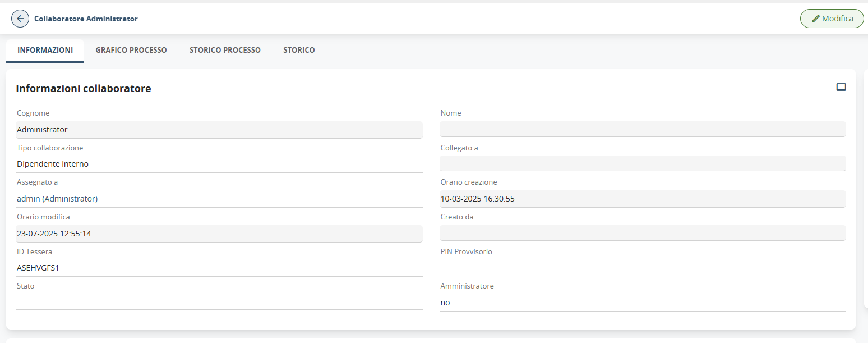Switch to the Informazioni tab
This screenshot has width=868, height=343.
(x=45, y=50)
